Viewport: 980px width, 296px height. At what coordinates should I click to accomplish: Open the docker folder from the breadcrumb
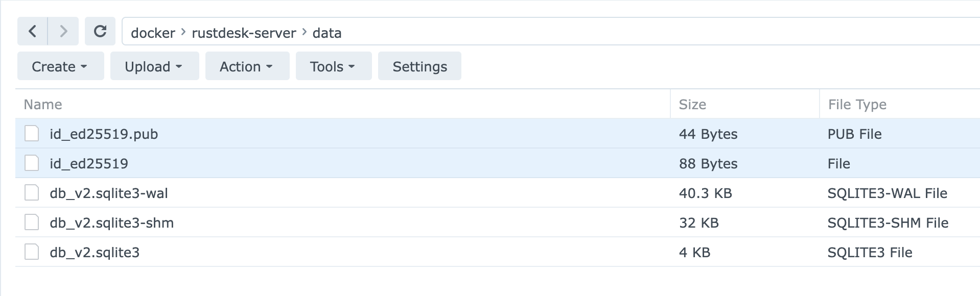tap(152, 33)
